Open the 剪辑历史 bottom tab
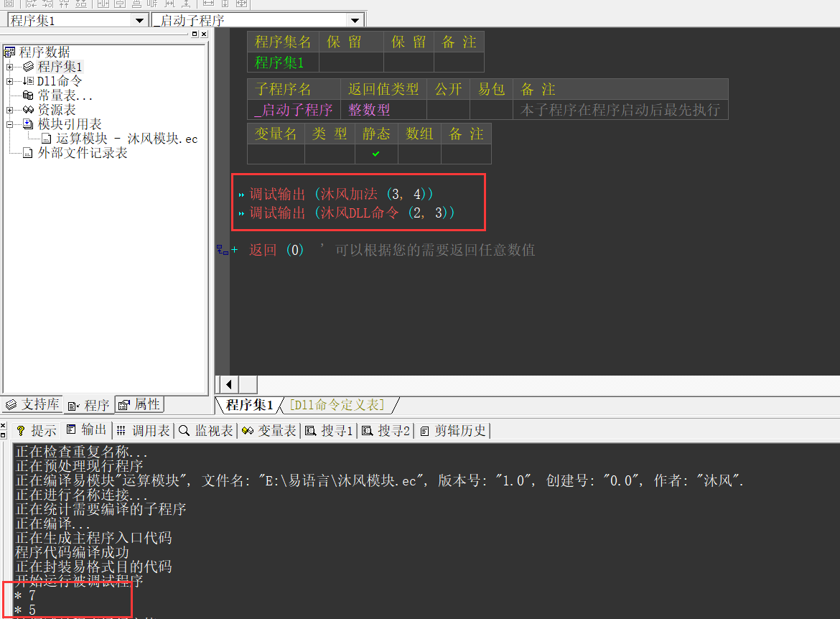840x619 pixels. (453, 430)
